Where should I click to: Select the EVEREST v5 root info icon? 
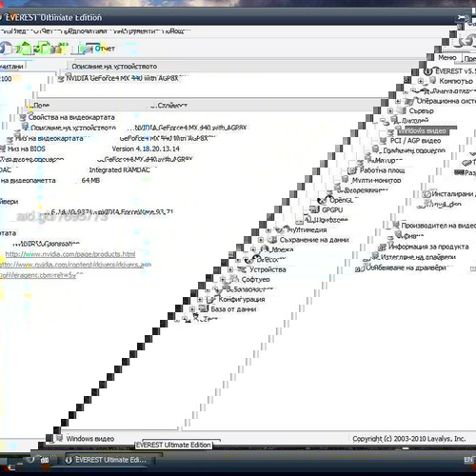click(x=428, y=71)
